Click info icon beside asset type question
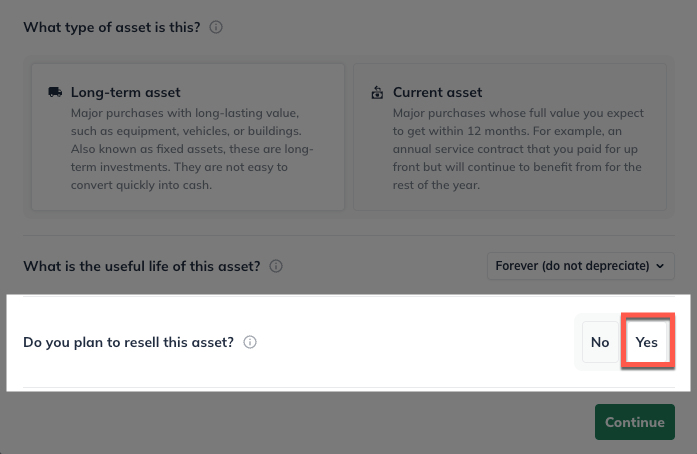 coord(216,27)
